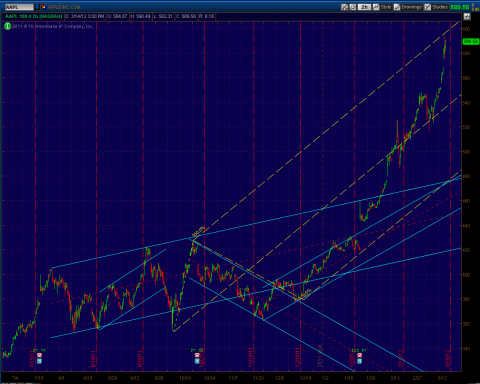Click the AAPL symbol entry field
Viewport: 480px width, 384px height.
(x=19, y=7)
